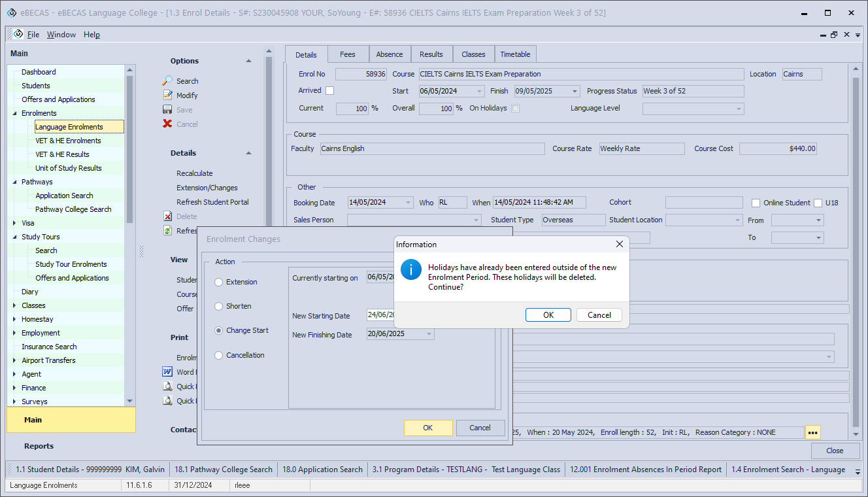Tick the Online Student checkbox
The image size is (868, 497).
tap(756, 203)
